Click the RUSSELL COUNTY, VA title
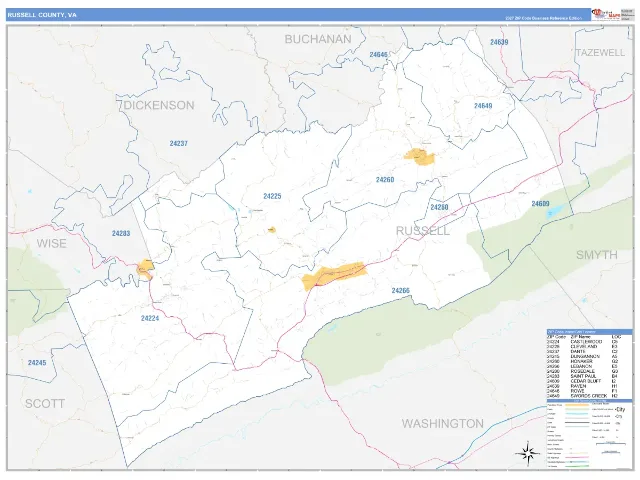This screenshot has height=480, width=640. click(x=42, y=15)
